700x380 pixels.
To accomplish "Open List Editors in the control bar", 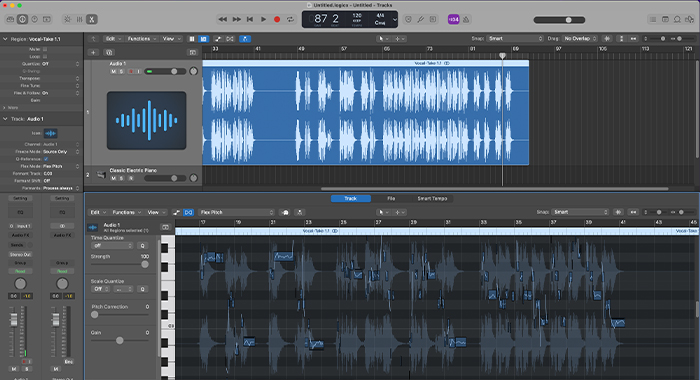I will tap(653, 19).
